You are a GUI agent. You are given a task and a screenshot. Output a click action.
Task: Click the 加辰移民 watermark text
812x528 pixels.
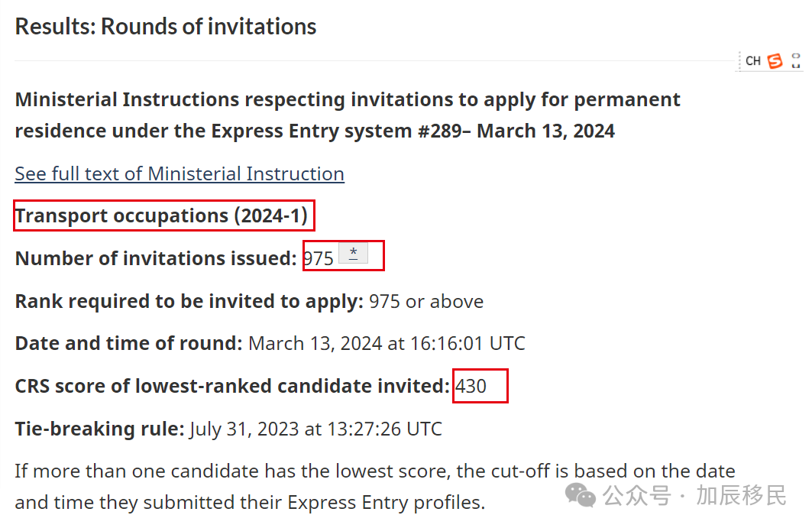[x=741, y=495]
